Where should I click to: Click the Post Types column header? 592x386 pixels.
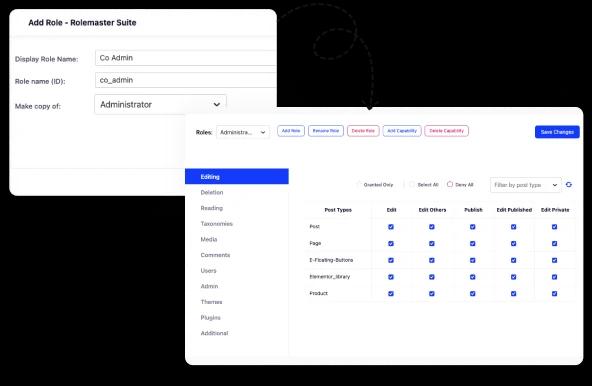pyautogui.click(x=338, y=210)
